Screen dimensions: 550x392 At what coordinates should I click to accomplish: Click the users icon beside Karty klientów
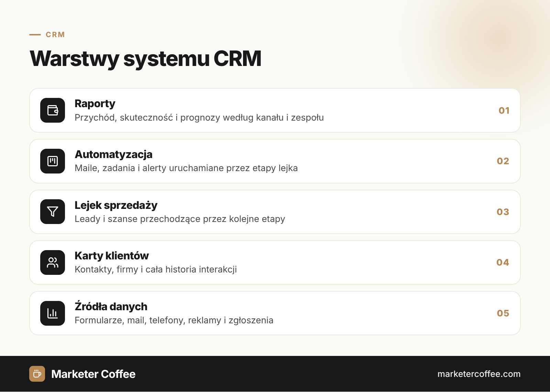(53, 262)
